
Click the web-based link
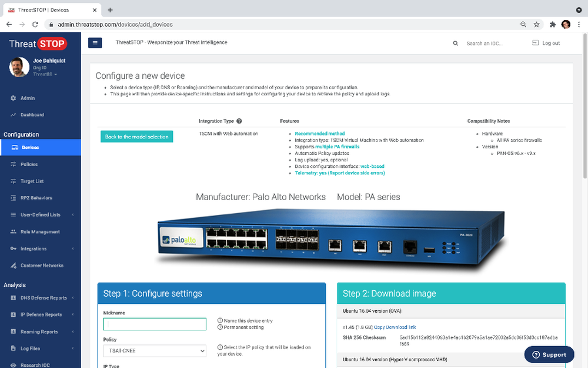pyautogui.click(x=372, y=167)
